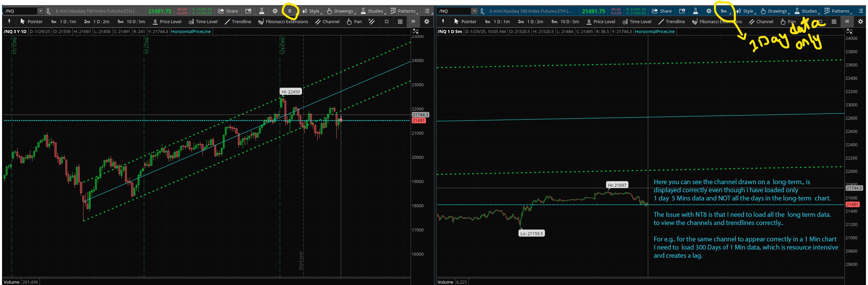Viewport: 868px width, 285px height.
Task: Open left chart drawing toolbar settings gear
Action: (x=426, y=21)
